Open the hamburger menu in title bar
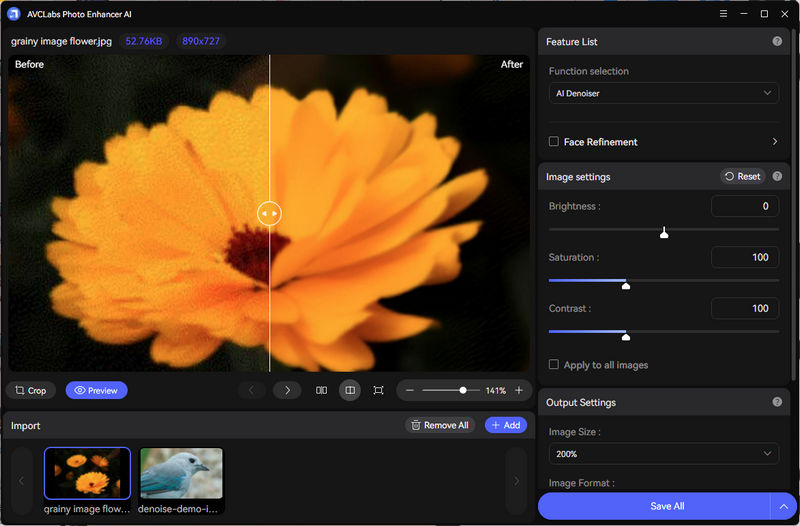This screenshot has height=526, width=800. [723, 14]
